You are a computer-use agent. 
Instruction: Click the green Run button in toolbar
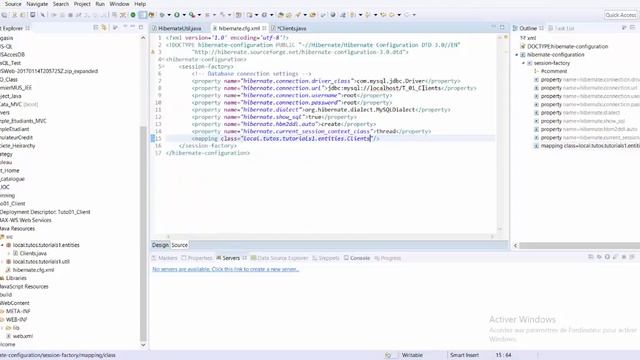[177, 15]
